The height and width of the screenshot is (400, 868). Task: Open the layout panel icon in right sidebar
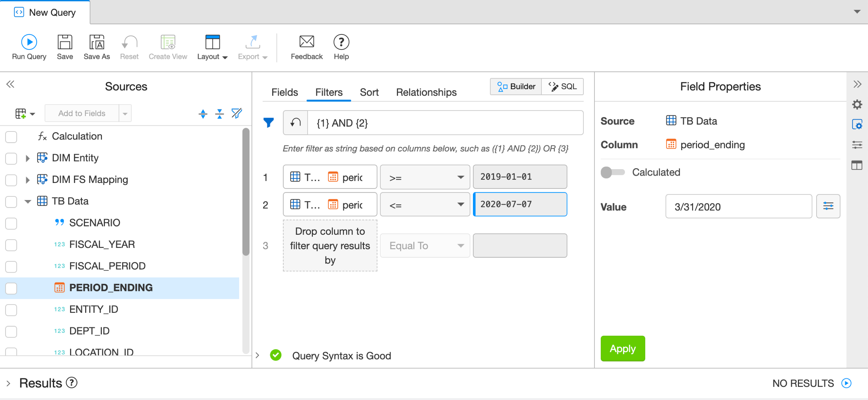pyautogui.click(x=857, y=166)
